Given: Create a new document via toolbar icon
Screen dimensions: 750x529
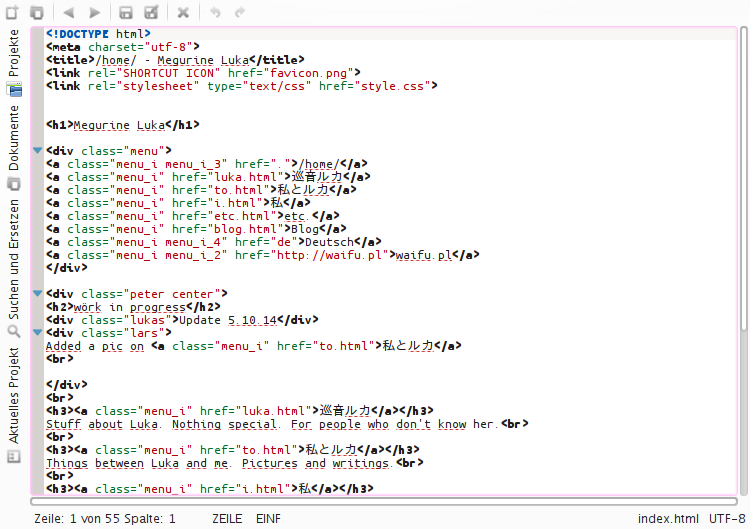Looking at the screenshot, I should (12, 12).
